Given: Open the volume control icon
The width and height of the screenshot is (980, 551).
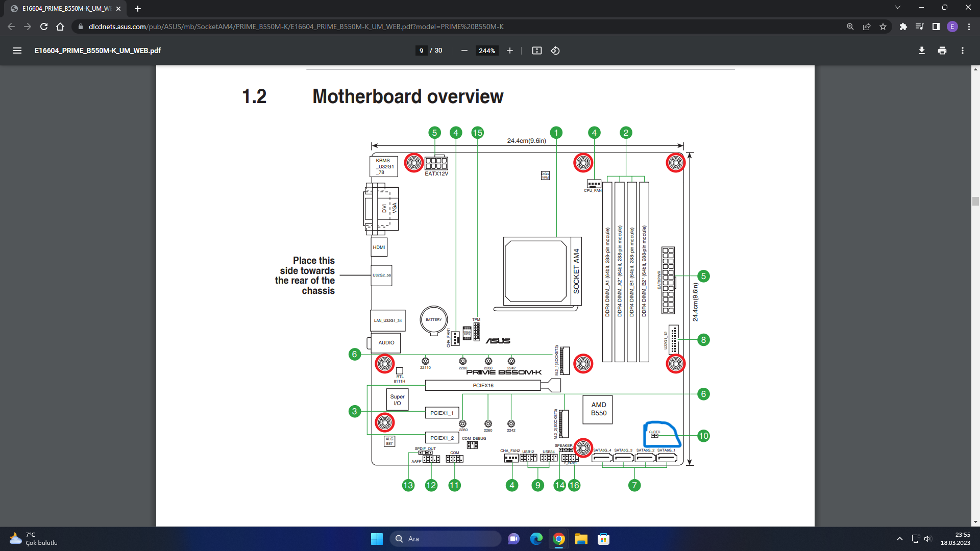Looking at the screenshot, I should coord(928,539).
